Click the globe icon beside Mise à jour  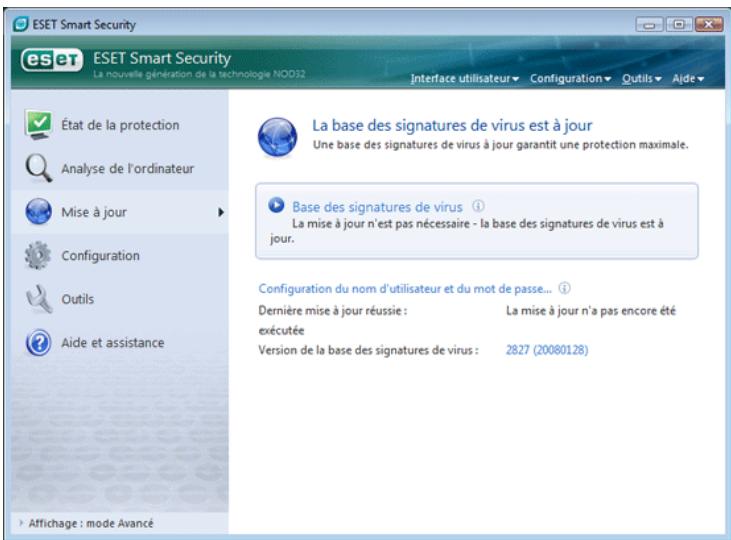[x=38, y=211]
